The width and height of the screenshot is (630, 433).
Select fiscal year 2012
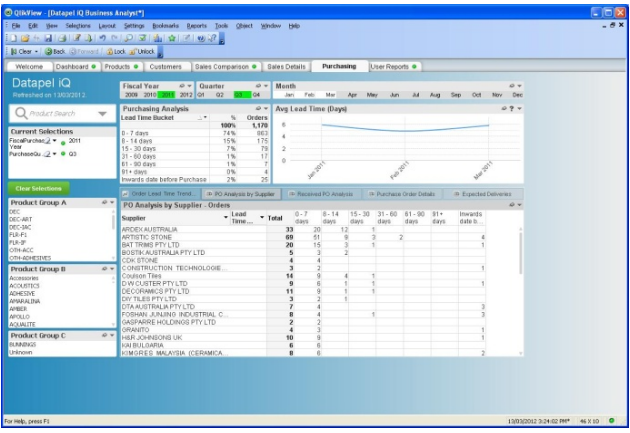186,95
